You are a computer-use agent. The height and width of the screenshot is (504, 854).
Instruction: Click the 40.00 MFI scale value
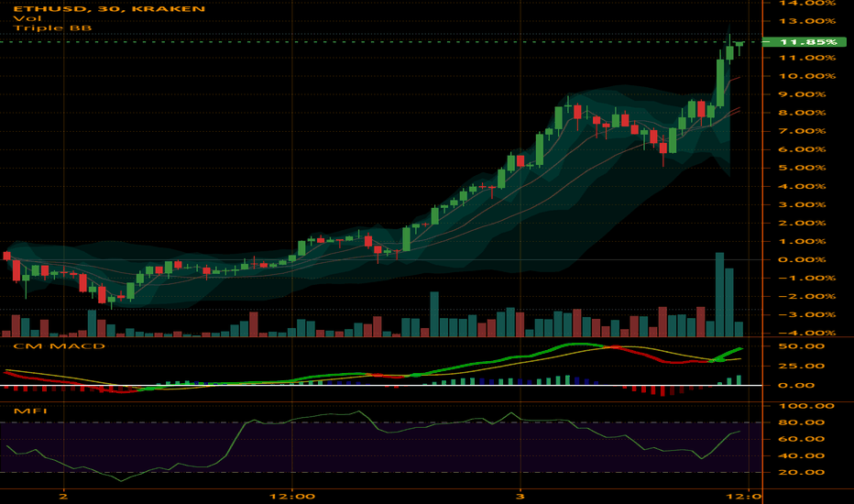(801, 456)
